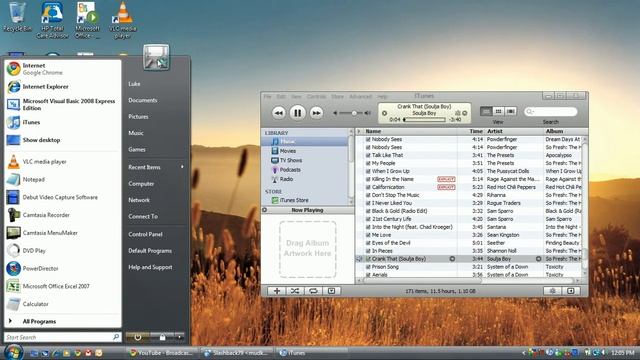The width and height of the screenshot is (640, 360).
Task: Launch Internet Explorer from Start menu
Action: tap(63, 87)
